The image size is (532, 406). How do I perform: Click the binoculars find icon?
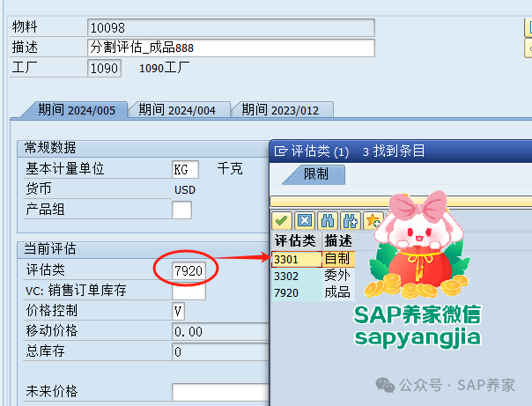(x=328, y=220)
